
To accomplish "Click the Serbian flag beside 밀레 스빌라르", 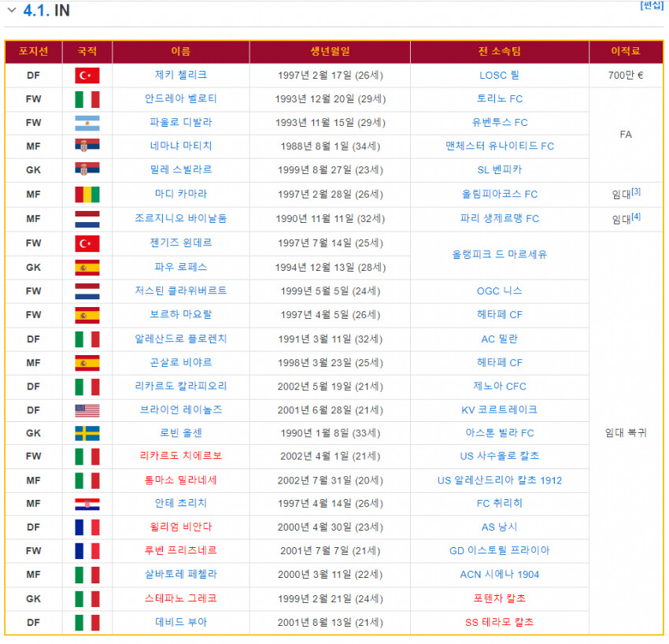I will [x=87, y=169].
